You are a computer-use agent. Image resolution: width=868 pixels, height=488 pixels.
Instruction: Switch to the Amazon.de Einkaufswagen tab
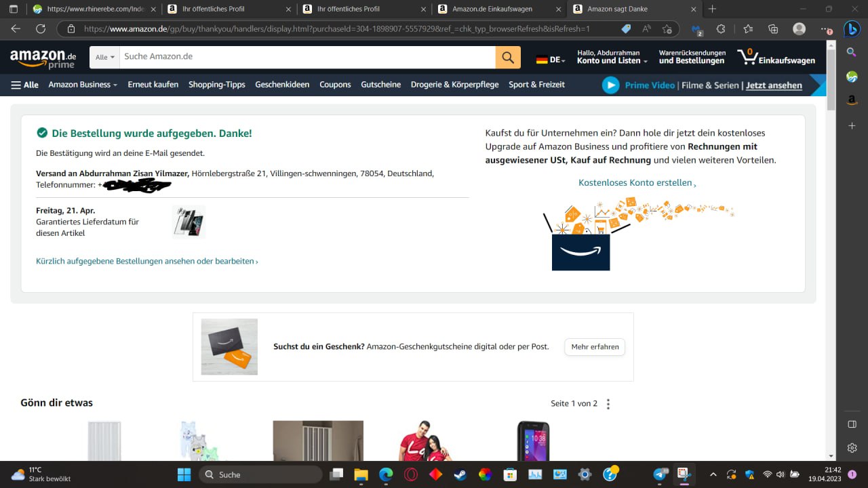(500, 9)
